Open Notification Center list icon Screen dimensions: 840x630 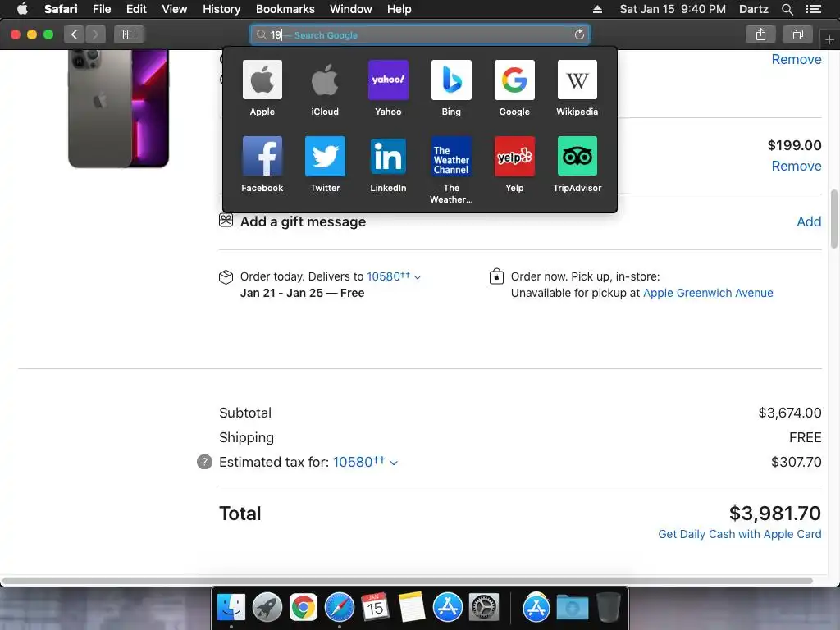813,9
